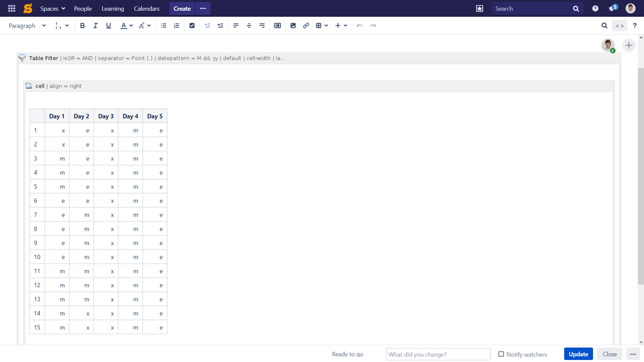Open the starred pages icon
Viewport: 644px width, 362px height.
[x=480, y=8]
